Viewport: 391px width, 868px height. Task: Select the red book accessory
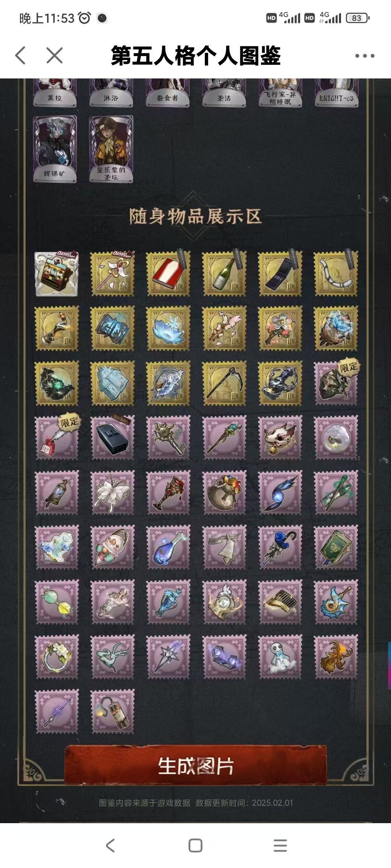(168, 274)
